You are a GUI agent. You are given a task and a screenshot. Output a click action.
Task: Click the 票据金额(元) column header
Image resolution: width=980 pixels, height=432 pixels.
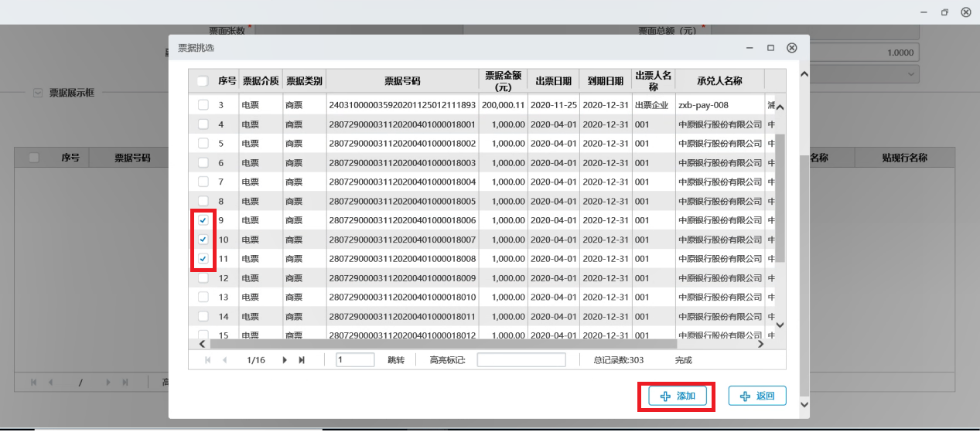[504, 81]
